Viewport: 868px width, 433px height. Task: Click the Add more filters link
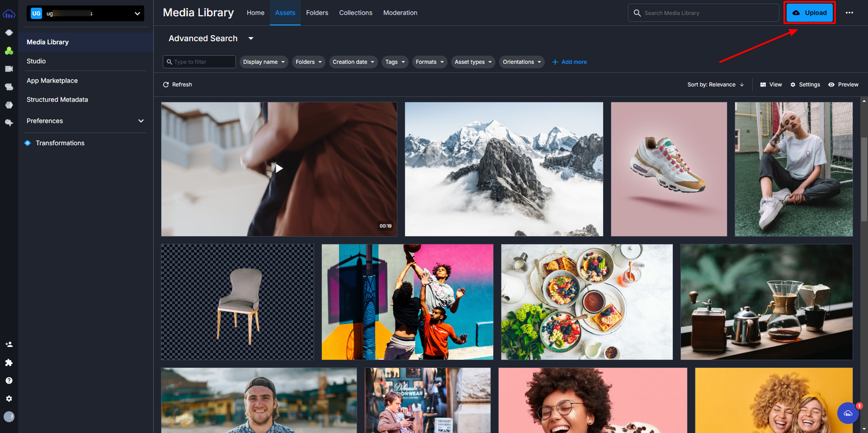pyautogui.click(x=574, y=62)
